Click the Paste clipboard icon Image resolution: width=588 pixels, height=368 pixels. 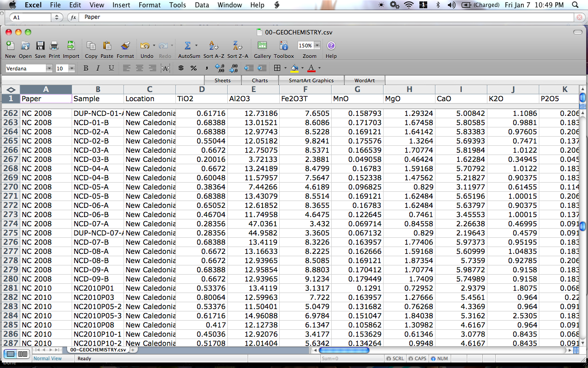(107, 46)
